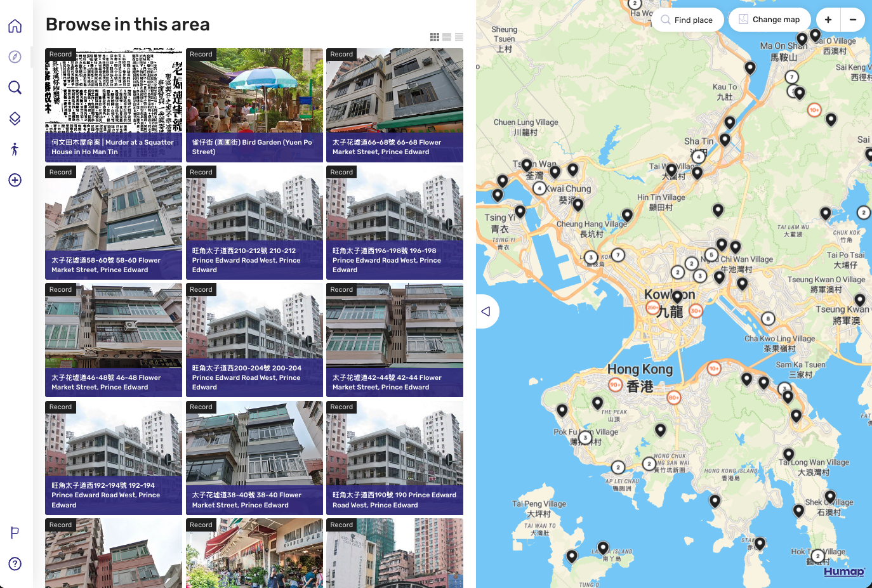Click the flag icon in sidebar
Screen dimensions: 872x588
coord(15,533)
